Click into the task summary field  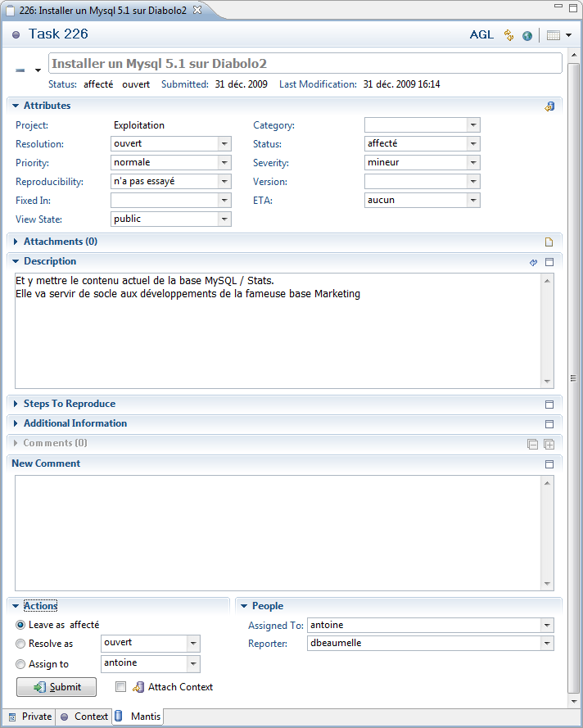point(305,63)
